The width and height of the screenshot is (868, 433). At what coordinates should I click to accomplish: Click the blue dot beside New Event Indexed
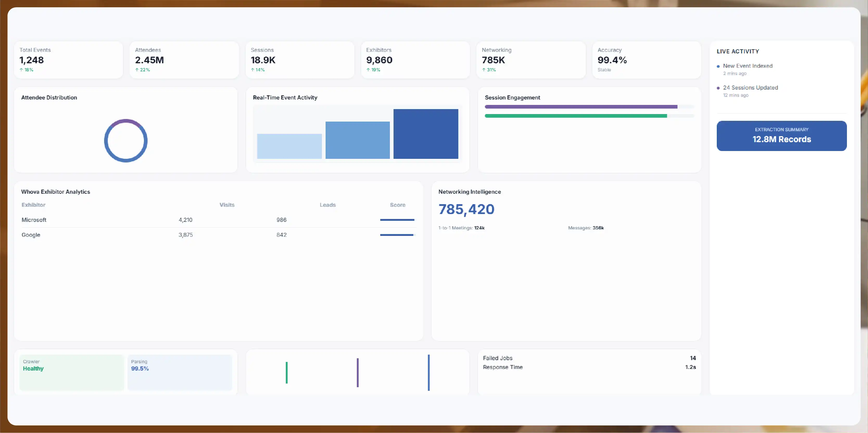[718, 66]
